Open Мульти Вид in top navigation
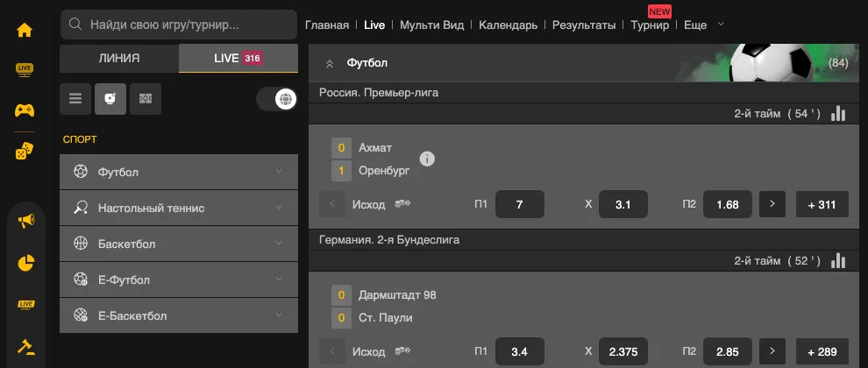 431,25
